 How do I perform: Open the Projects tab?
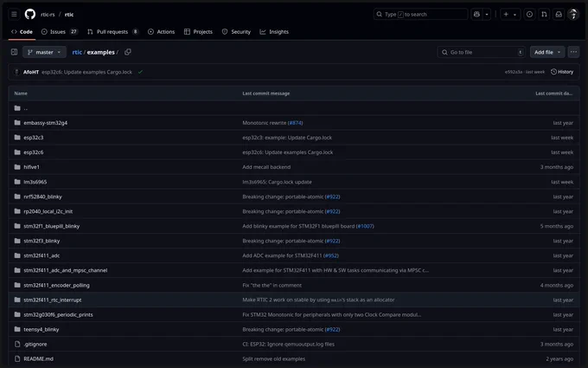tap(198, 32)
